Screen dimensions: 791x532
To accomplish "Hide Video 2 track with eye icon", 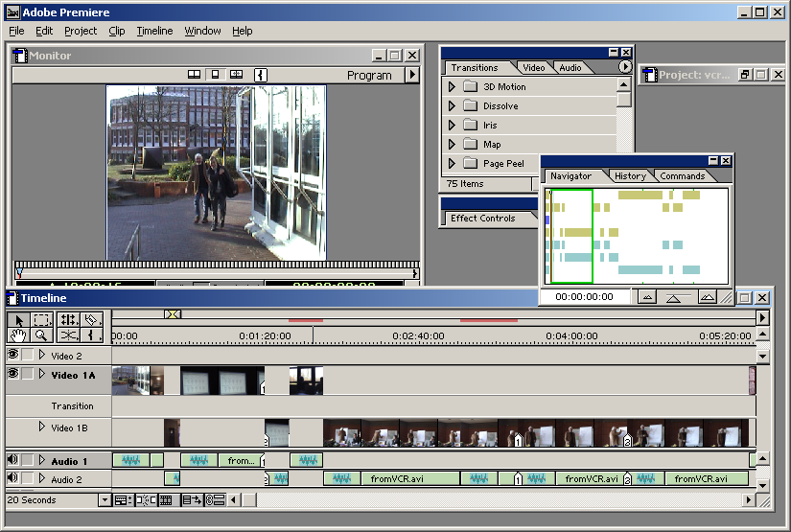I will [x=12, y=355].
